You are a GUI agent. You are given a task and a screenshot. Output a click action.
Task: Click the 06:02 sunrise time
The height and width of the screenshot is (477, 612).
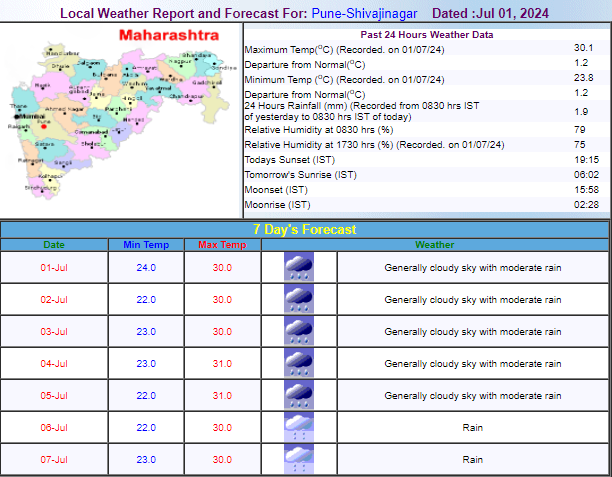pyautogui.click(x=586, y=174)
